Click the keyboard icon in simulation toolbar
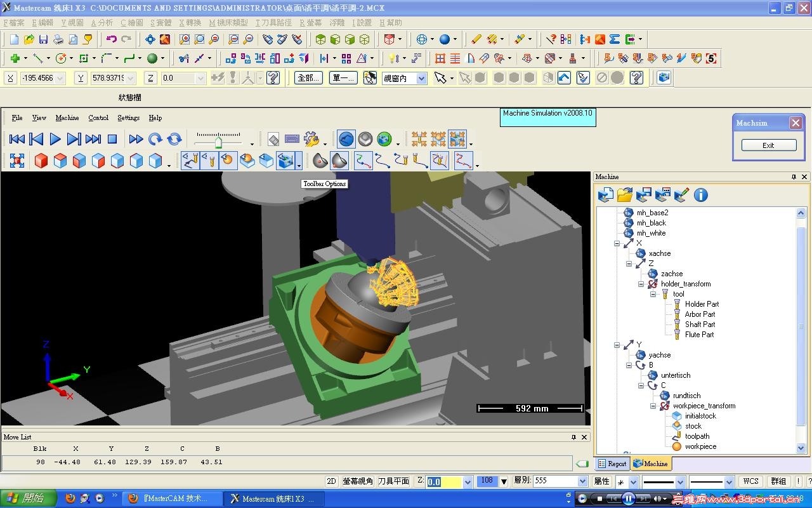 (x=292, y=139)
